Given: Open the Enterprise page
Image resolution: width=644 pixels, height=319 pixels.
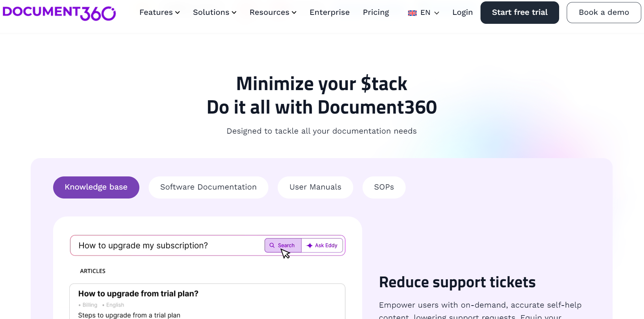Looking at the screenshot, I should tap(329, 12).
